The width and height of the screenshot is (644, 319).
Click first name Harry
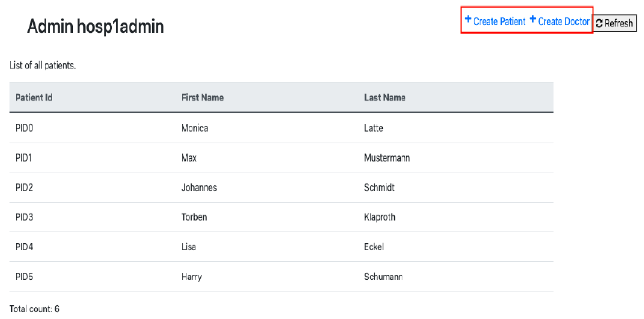click(192, 277)
